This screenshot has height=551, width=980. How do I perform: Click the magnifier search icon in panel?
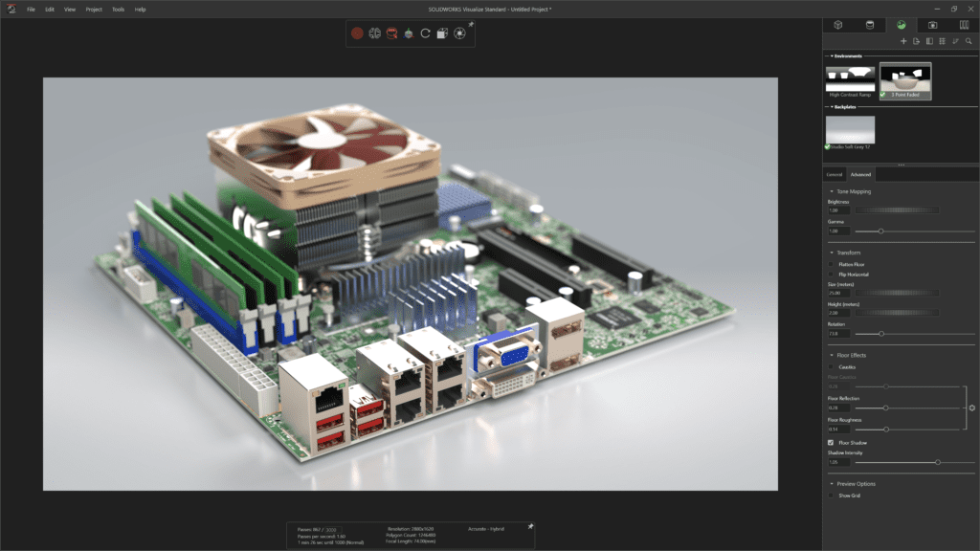[968, 42]
